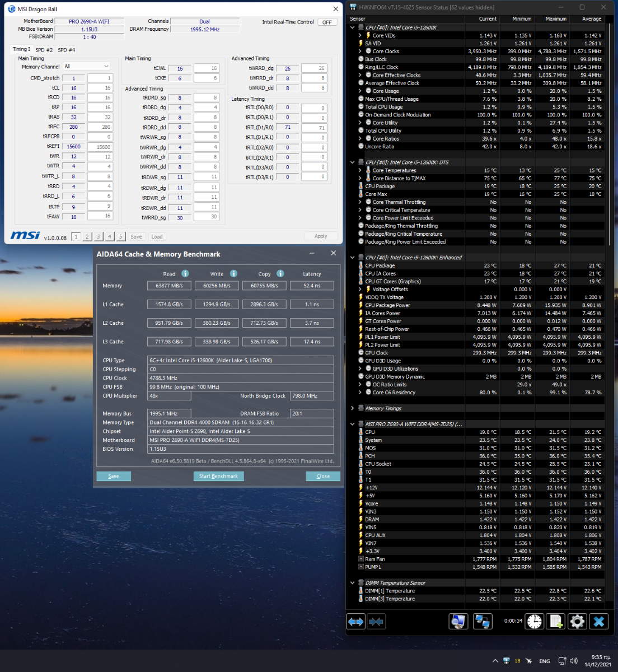This screenshot has width=618, height=672.
Task: Select profile 2 in MSI Dragon Ball
Action: (x=87, y=237)
